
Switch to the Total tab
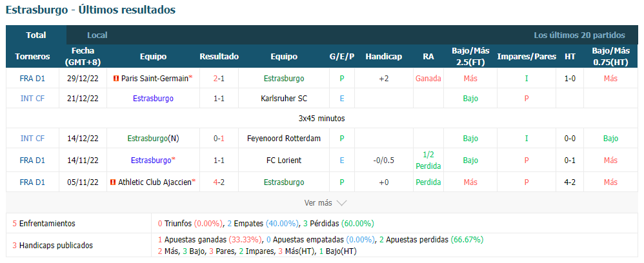36,35
